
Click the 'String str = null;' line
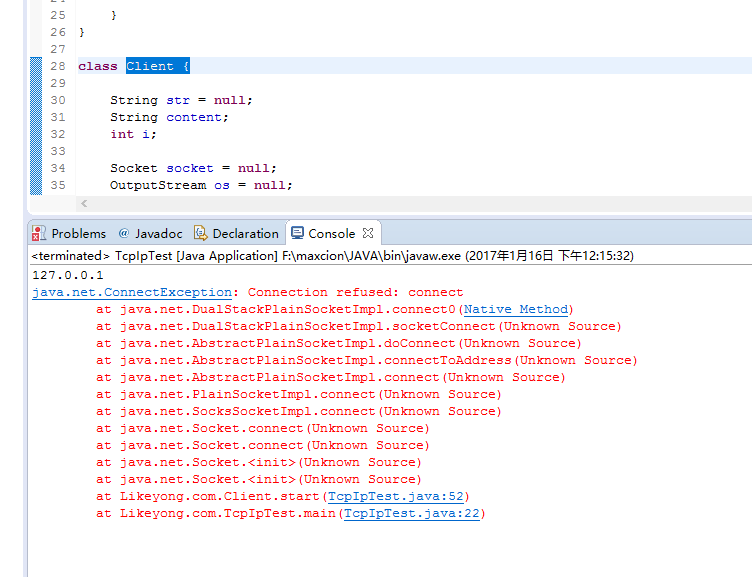coord(181,100)
